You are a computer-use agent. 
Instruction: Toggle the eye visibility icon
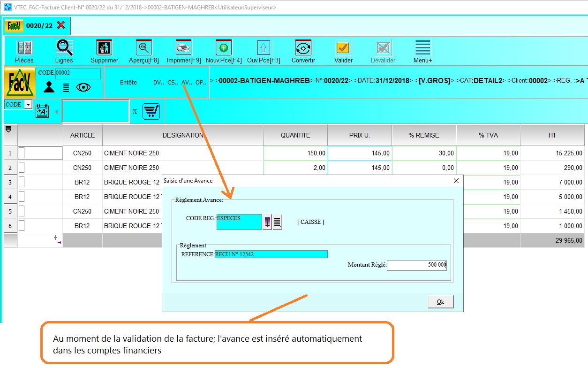pyautogui.click(x=83, y=87)
